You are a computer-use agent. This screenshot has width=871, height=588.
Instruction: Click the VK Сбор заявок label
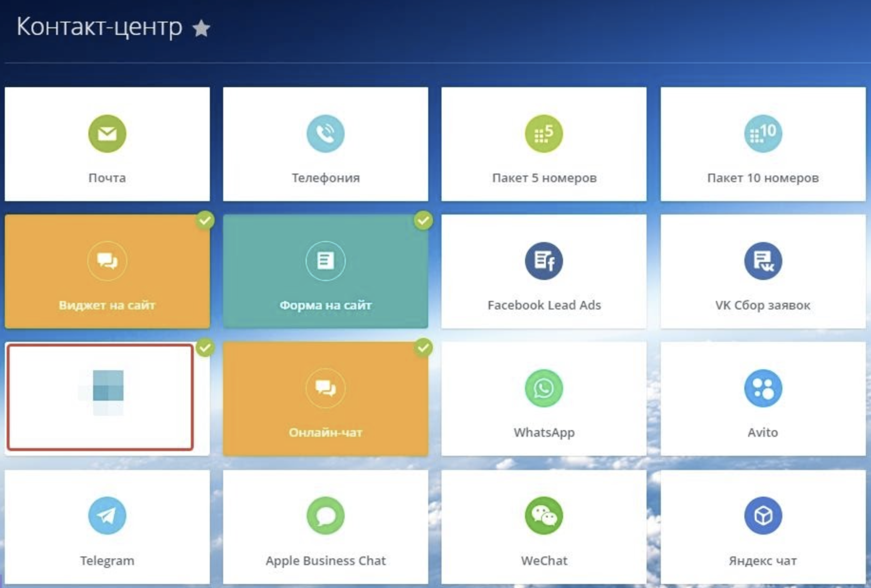[763, 305]
